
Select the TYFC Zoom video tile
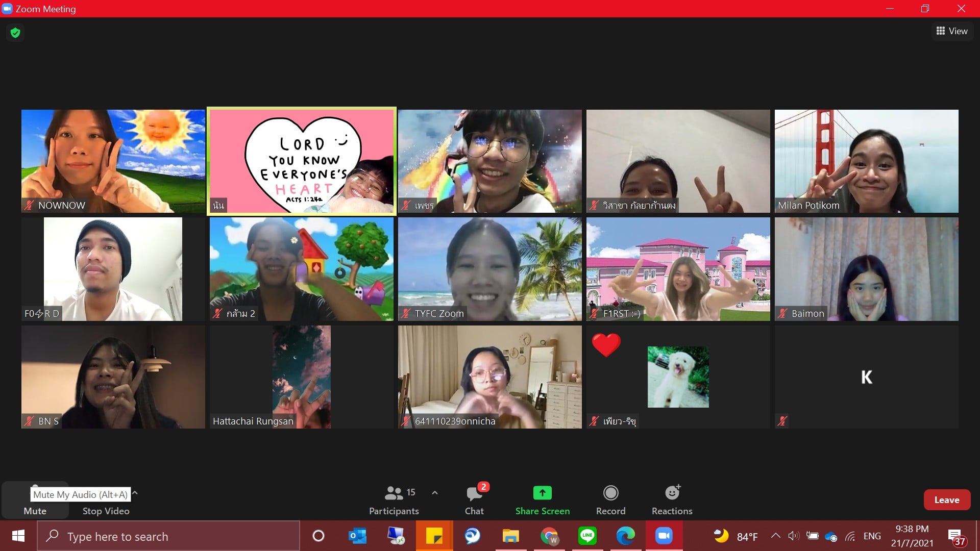click(x=489, y=269)
